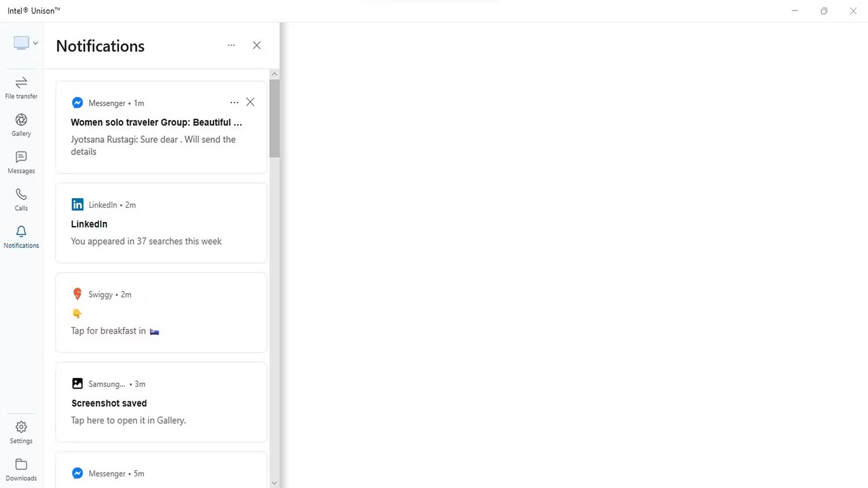The height and width of the screenshot is (488, 868).
Task: Click the Swiggy app icon
Action: 78,294
